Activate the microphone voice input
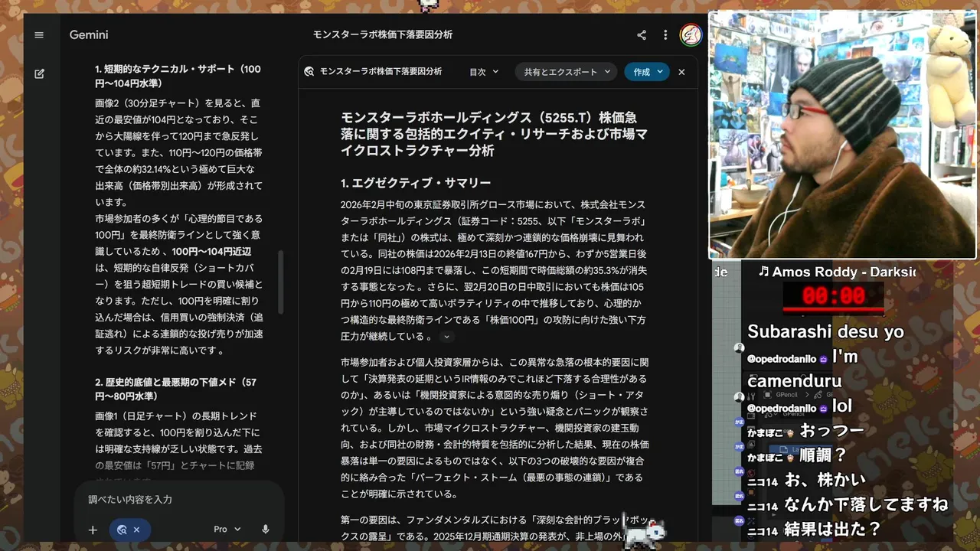Viewport: 980px width, 551px height. click(x=266, y=530)
